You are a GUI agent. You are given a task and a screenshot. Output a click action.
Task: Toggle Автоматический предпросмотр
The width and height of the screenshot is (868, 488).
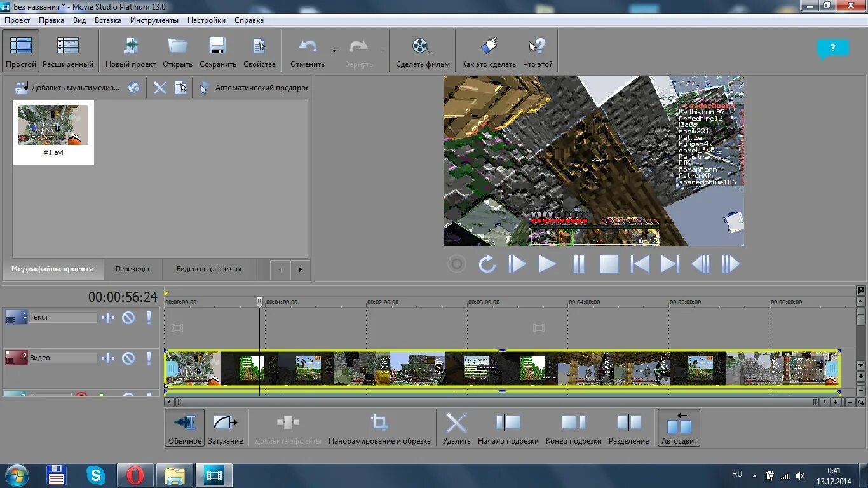tap(254, 88)
